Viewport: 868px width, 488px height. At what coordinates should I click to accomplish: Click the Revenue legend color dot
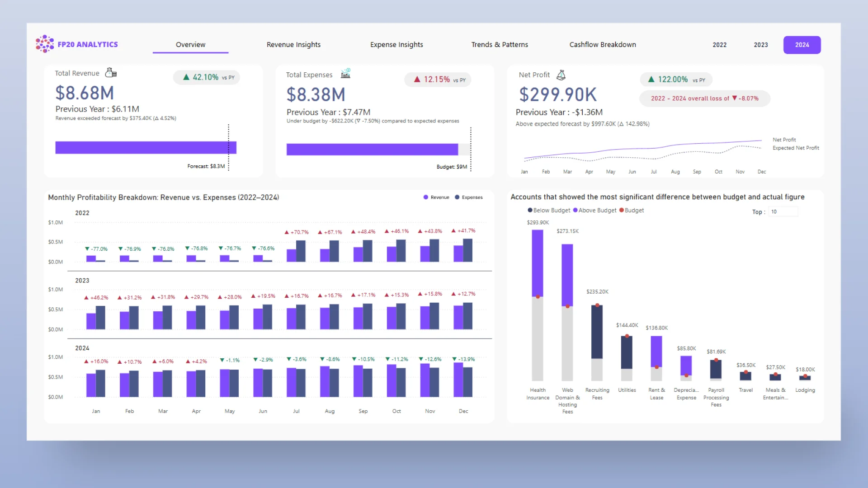[x=425, y=197]
